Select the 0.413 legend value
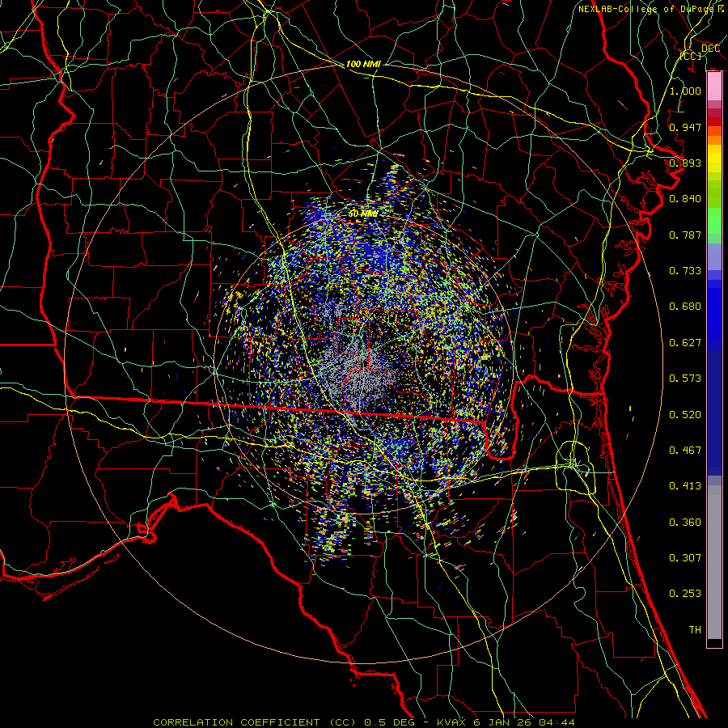Image resolution: width=728 pixels, height=728 pixels. point(685,486)
